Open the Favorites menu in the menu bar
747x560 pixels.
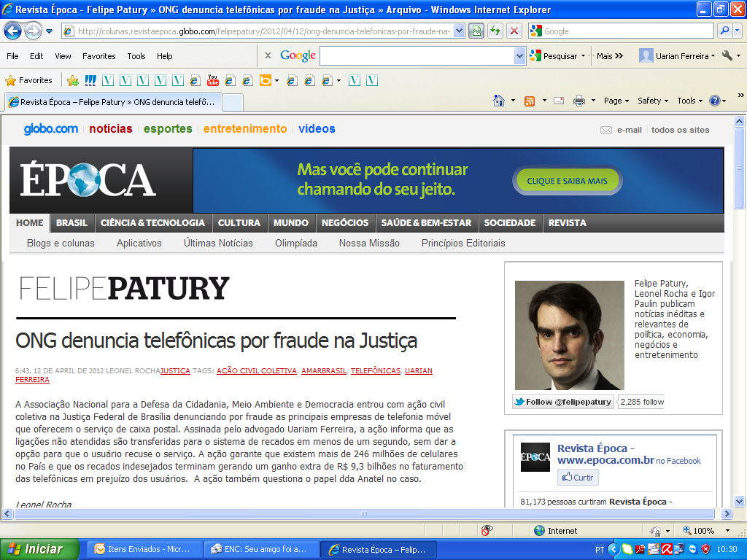coord(98,56)
